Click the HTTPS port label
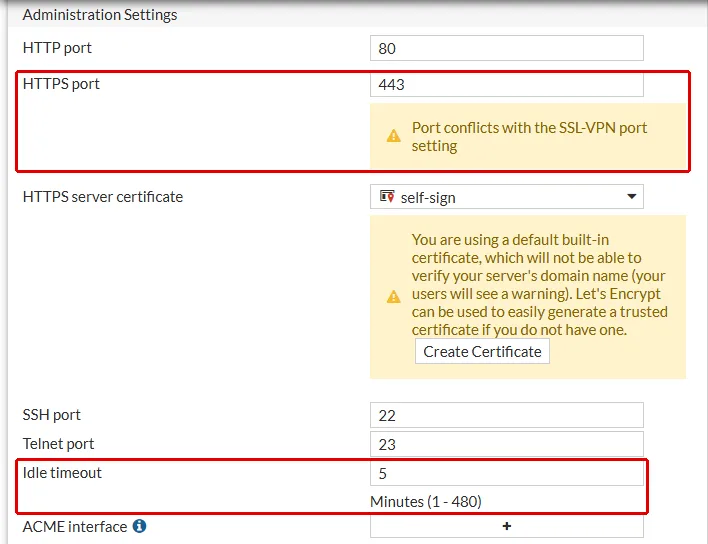Image resolution: width=708 pixels, height=544 pixels. (x=61, y=84)
